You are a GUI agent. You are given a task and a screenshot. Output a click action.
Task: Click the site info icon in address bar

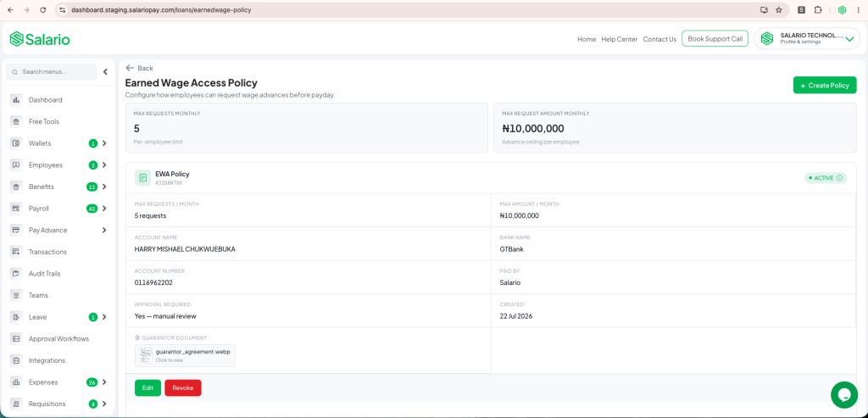(x=63, y=10)
